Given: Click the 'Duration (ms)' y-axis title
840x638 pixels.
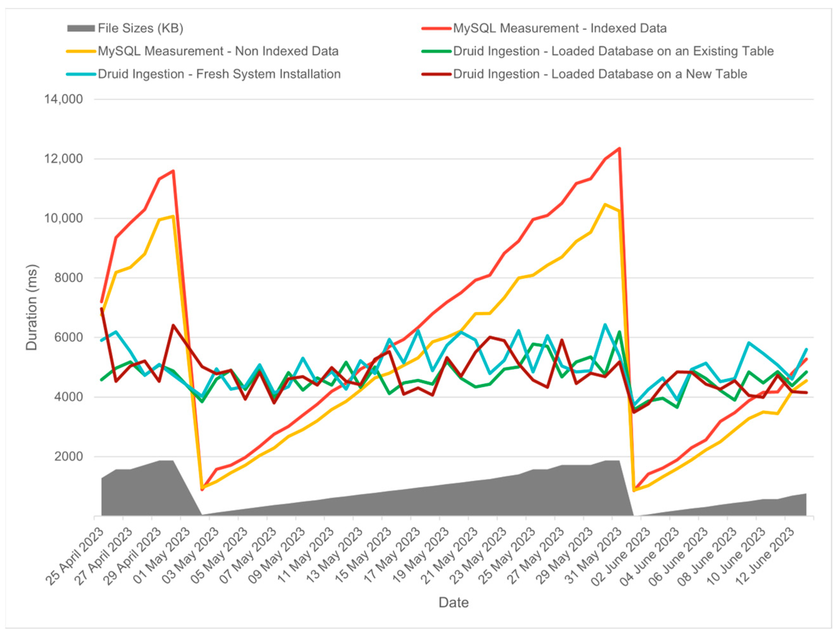Looking at the screenshot, I should (32, 307).
